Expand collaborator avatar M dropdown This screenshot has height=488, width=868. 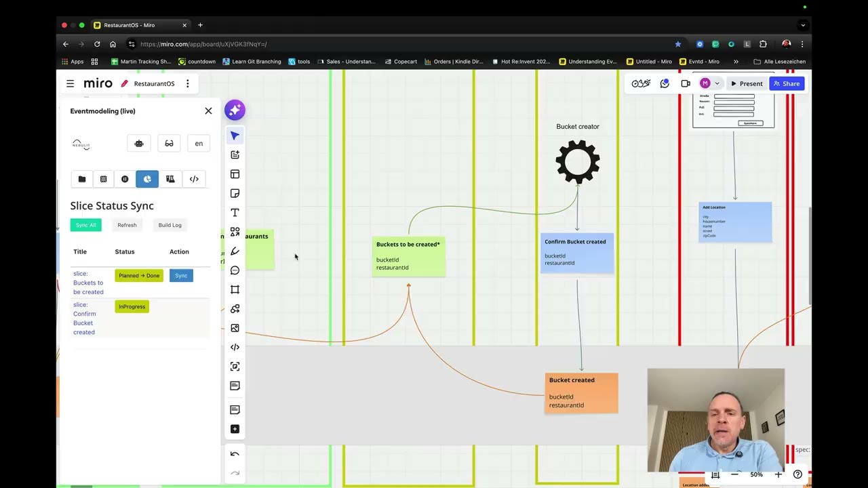tap(717, 83)
